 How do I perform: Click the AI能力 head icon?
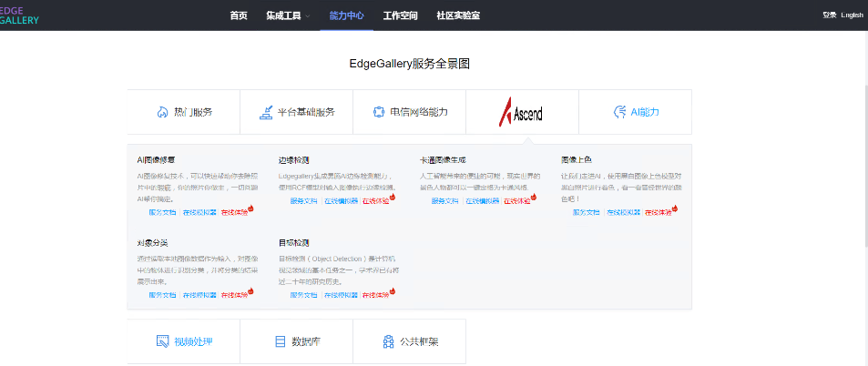point(619,112)
